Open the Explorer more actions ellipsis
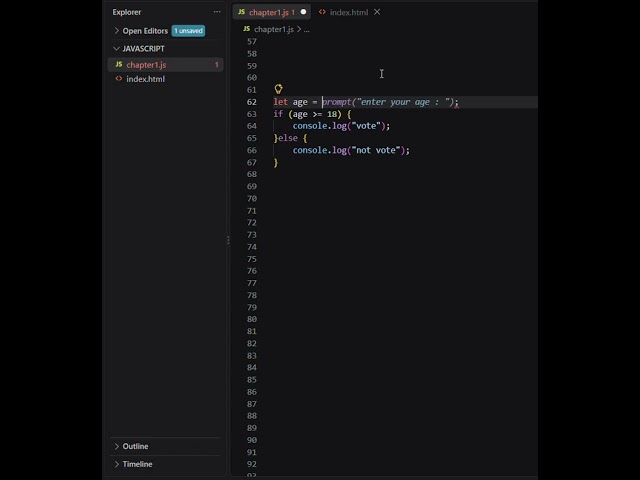Screen dimensions: 640x480 tap(217, 12)
